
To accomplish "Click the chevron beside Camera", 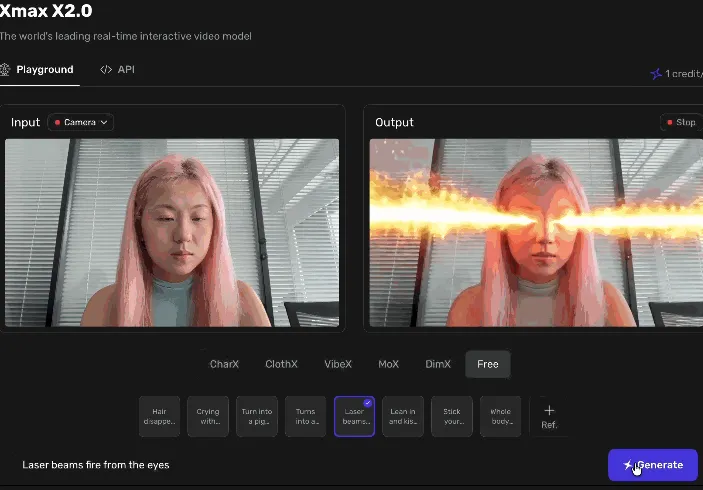I will tap(104, 122).
